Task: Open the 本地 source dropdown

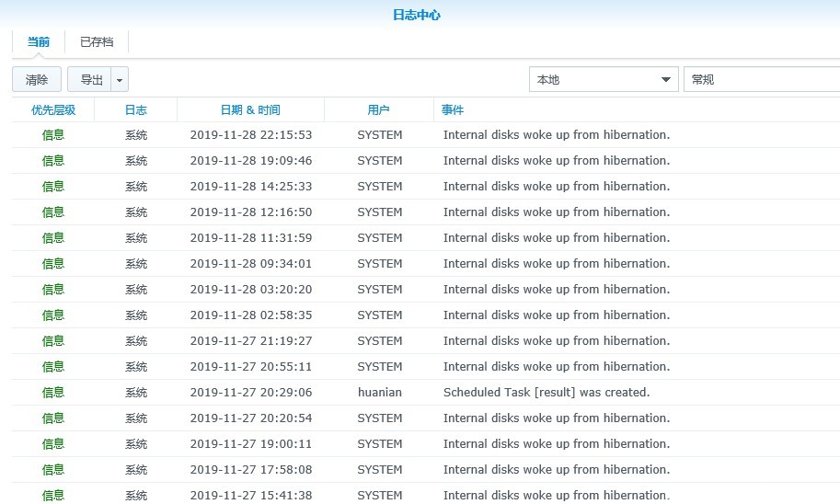Action: pos(604,80)
